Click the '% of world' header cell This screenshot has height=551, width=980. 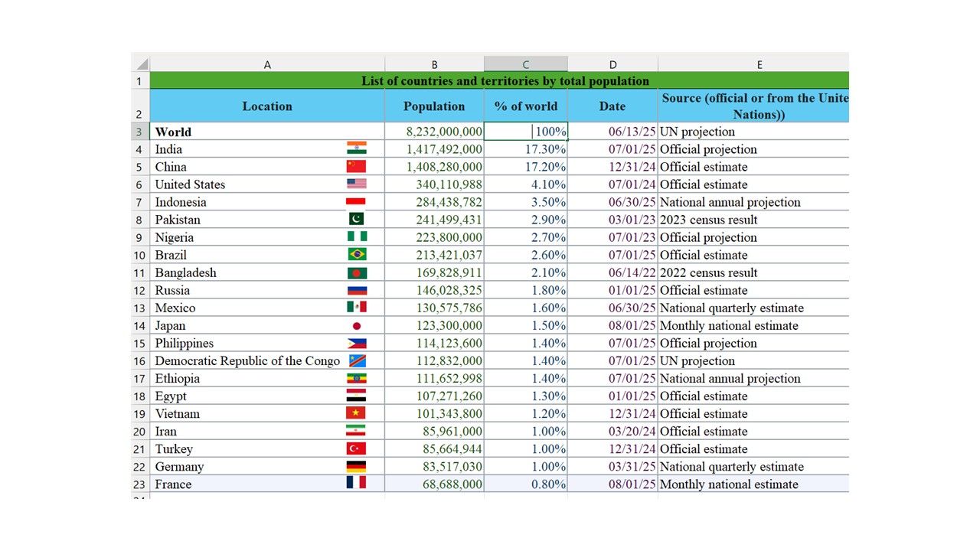tap(525, 106)
